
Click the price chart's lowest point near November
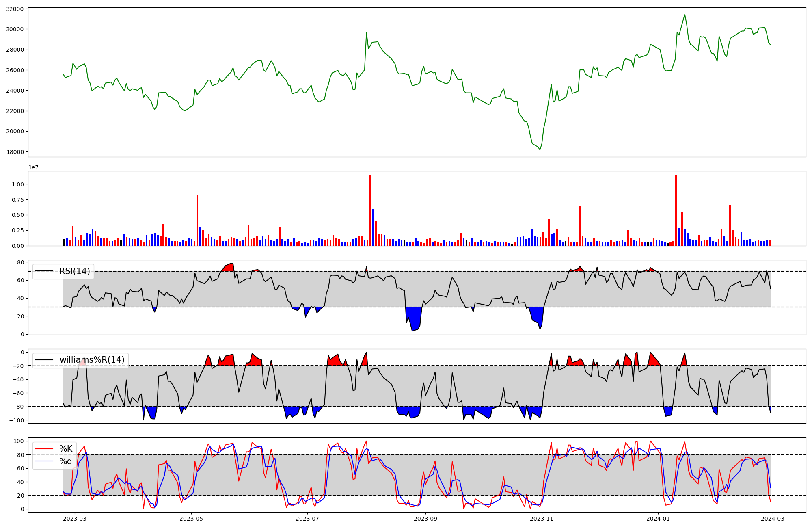point(540,149)
